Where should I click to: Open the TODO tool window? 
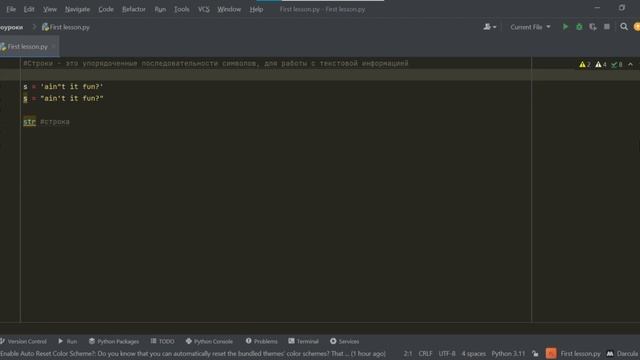point(162,341)
